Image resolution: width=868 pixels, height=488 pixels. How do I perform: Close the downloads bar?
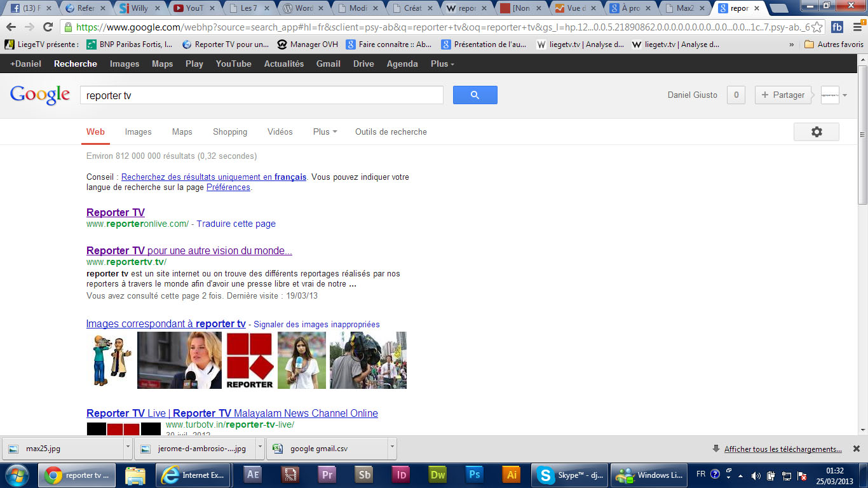[856, 449]
